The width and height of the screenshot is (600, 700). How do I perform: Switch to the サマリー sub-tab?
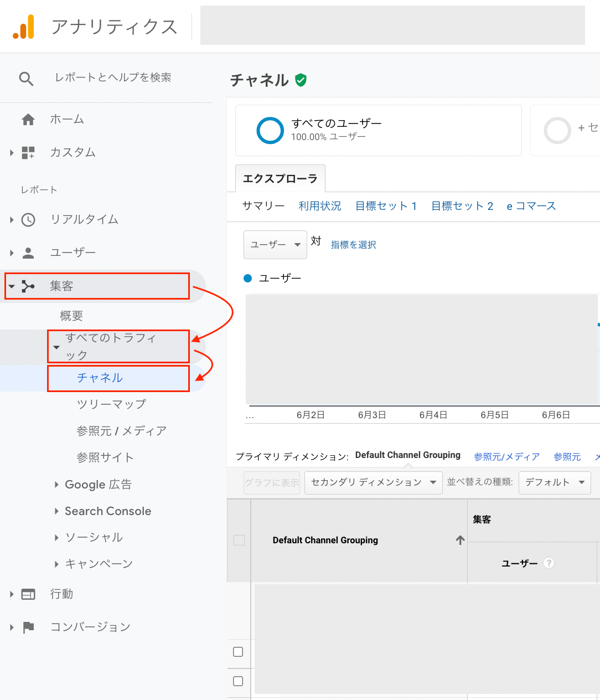click(x=263, y=206)
